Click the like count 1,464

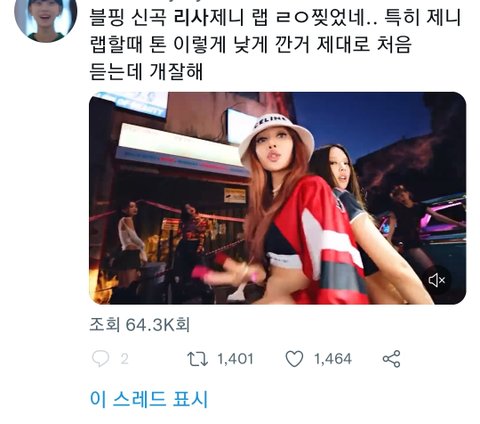point(333,359)
